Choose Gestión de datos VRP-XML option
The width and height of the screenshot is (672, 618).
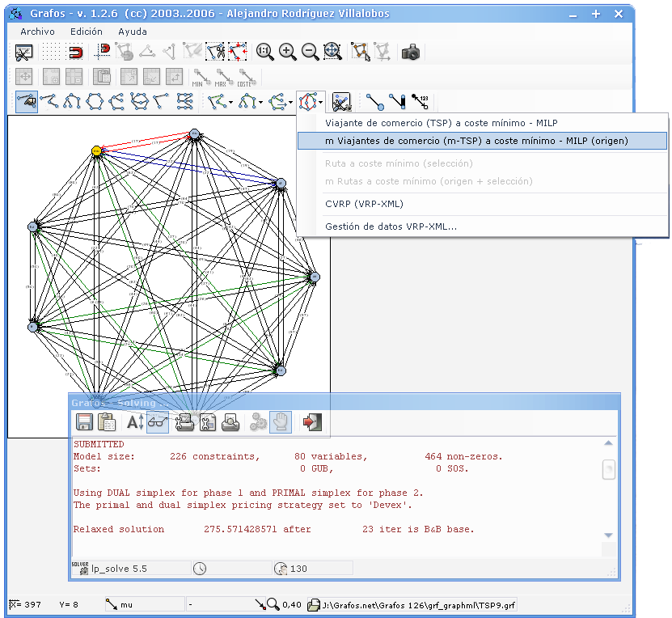point(391,226)
